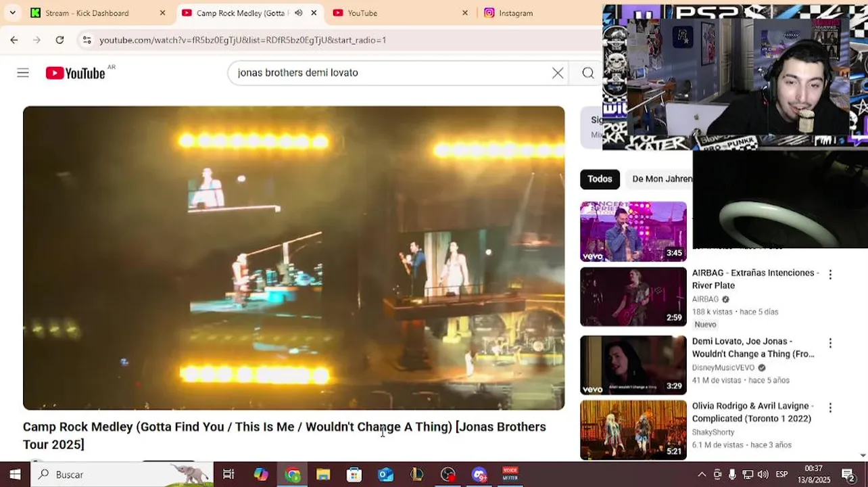Clear the YouTube search query text
The height and width of the screenshot is (487, 868).
pyautogui.click(x=558, y=73)
